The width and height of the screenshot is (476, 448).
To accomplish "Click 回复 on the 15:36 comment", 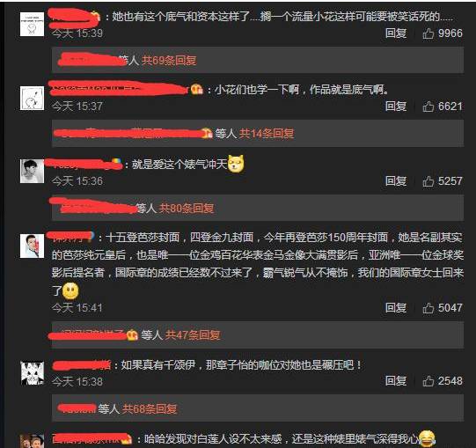I will pyautogui.click(x=396, y=181).
